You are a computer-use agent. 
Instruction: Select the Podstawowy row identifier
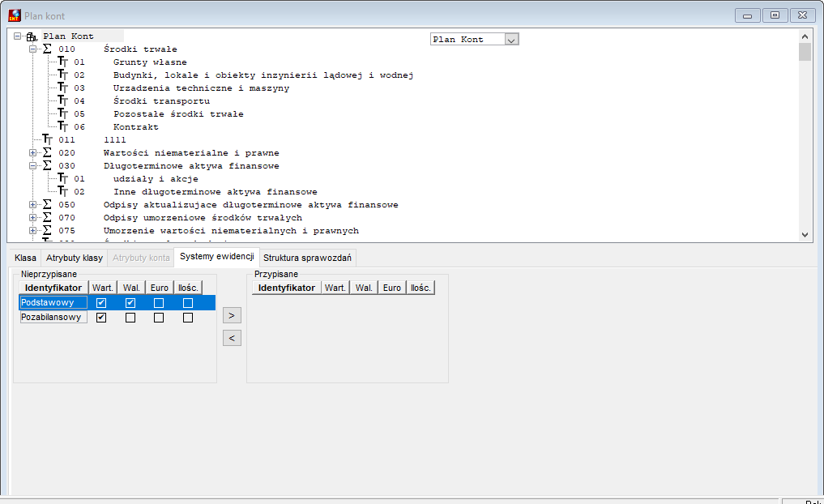[53, 303]
